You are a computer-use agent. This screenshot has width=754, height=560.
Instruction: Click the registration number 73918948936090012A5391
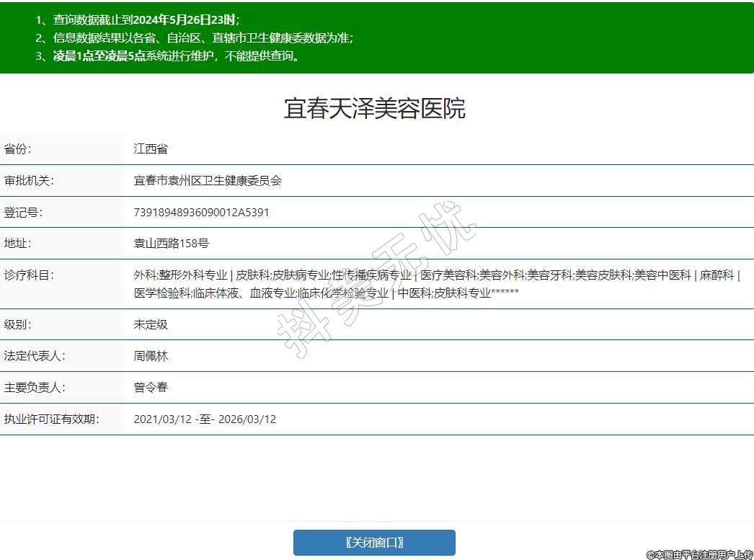pos(201,213)
